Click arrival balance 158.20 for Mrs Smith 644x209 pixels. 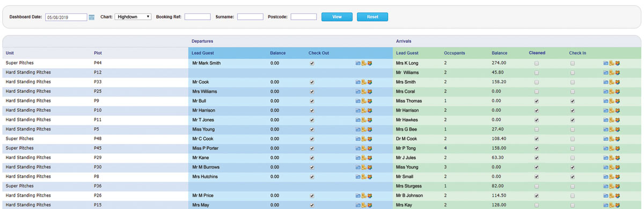pos(499,82)
